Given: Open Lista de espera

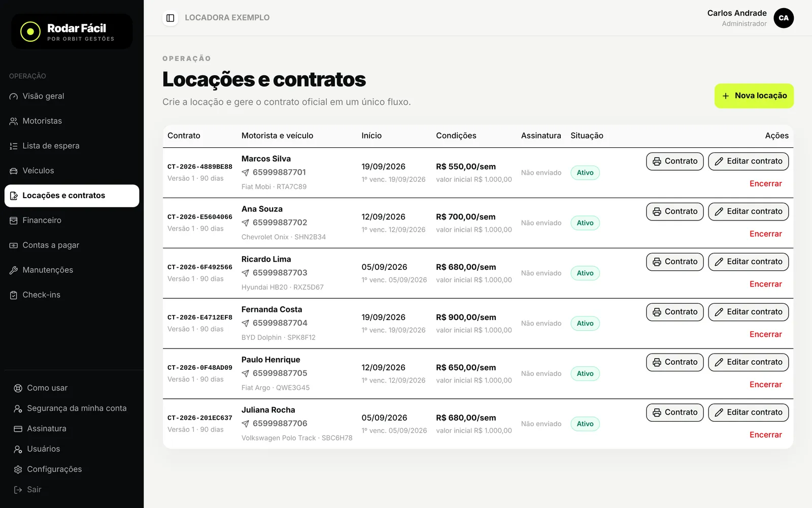Looking at the screenshot, I should pos(72,146).
